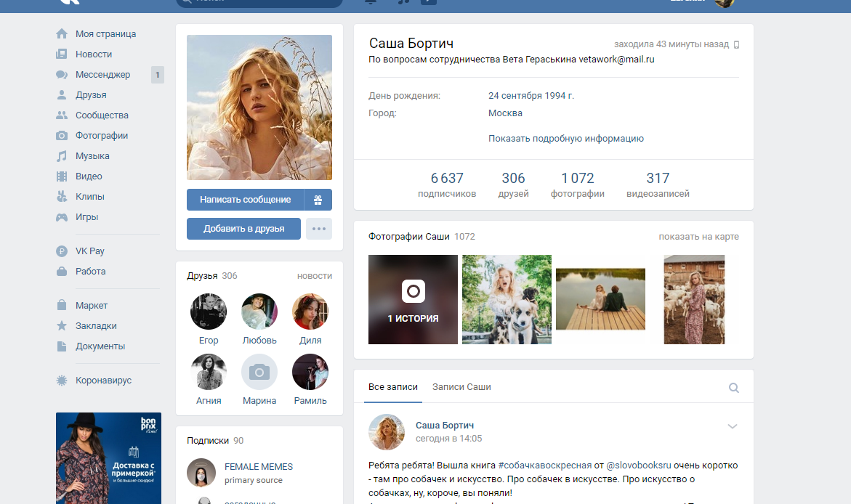
Task: Open photo of girl with sheep
Action: (x=694, y=299)
